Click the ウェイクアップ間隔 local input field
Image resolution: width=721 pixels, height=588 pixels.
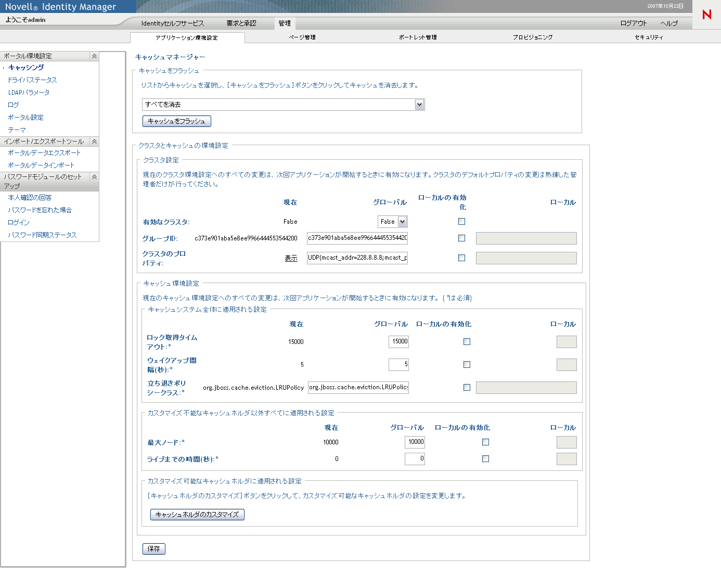pos(566,365)
